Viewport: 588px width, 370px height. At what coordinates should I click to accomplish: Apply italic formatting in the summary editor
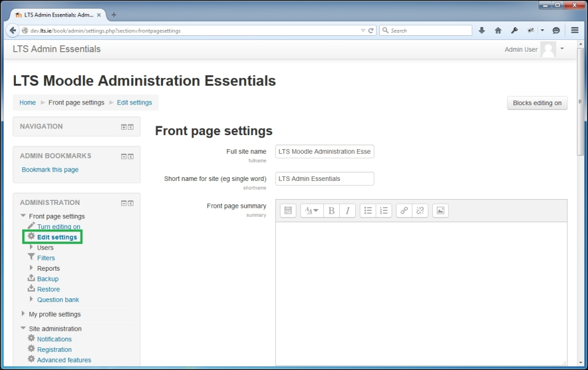(346, 210)
